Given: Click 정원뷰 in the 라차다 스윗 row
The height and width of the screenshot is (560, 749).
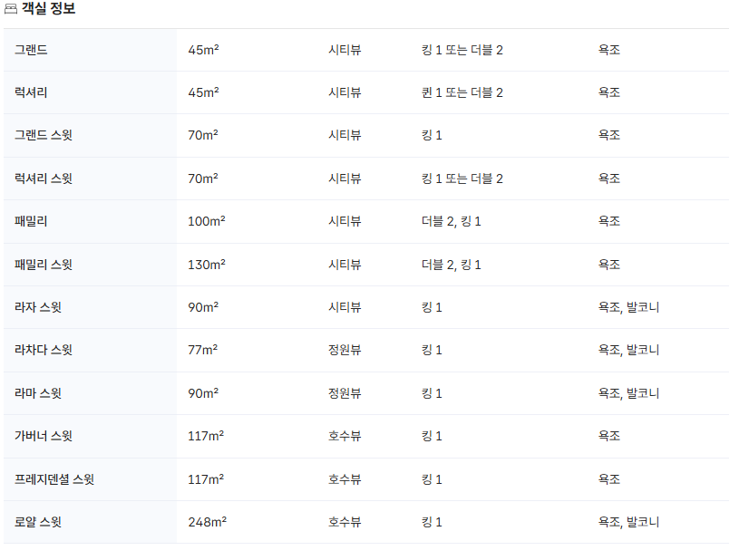Looking at the screenshot, I should (345, 350).
